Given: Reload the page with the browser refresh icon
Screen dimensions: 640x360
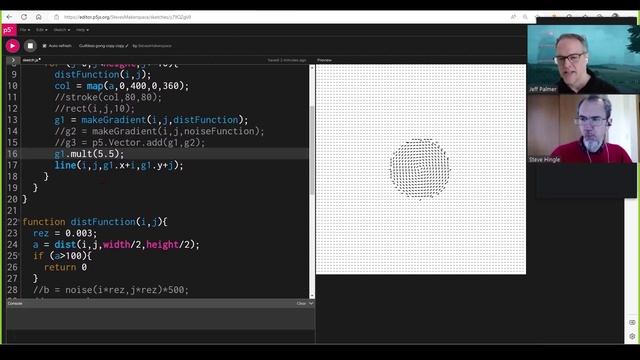Looking at the screenshot, I should pyautogui.click(x=24, y=17).
